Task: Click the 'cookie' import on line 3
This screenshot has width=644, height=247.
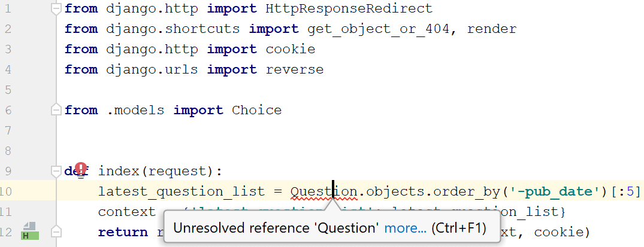Action: pos(291,49)
